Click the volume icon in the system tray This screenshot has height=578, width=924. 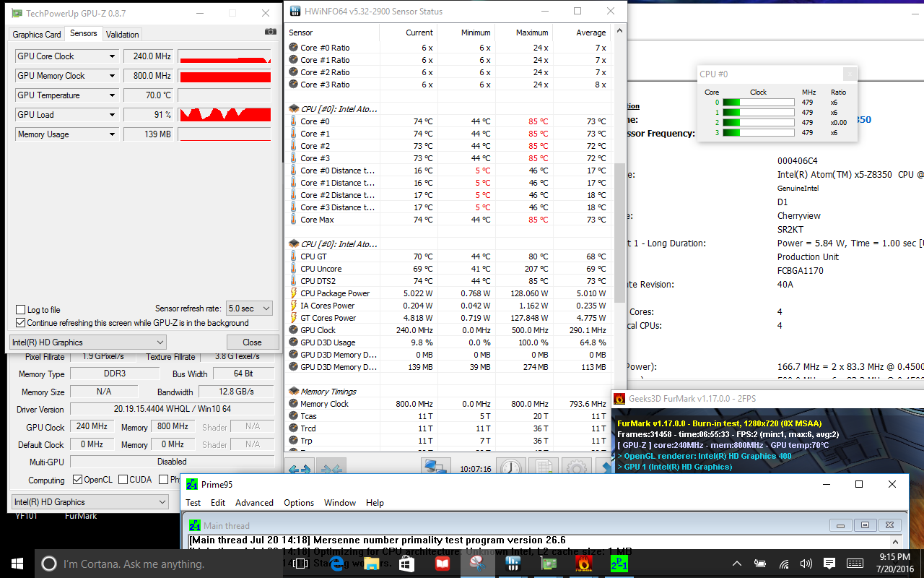[806, 564]
